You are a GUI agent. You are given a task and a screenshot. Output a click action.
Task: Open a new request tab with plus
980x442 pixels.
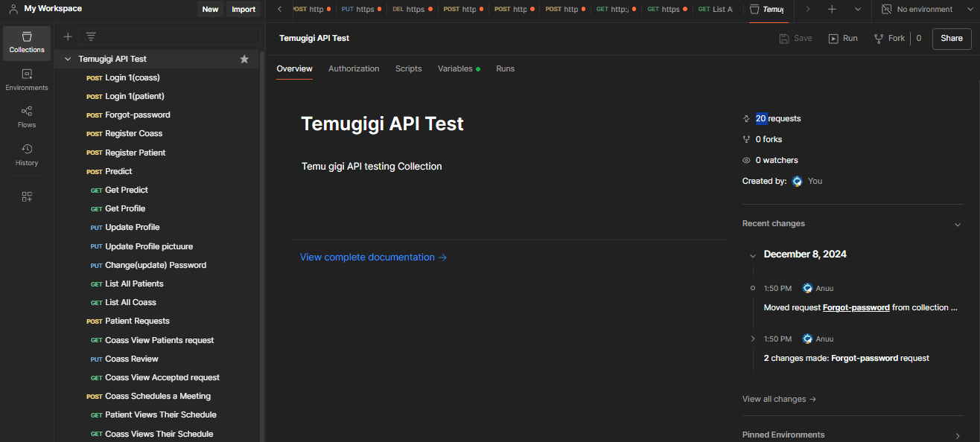click(832, 10)
